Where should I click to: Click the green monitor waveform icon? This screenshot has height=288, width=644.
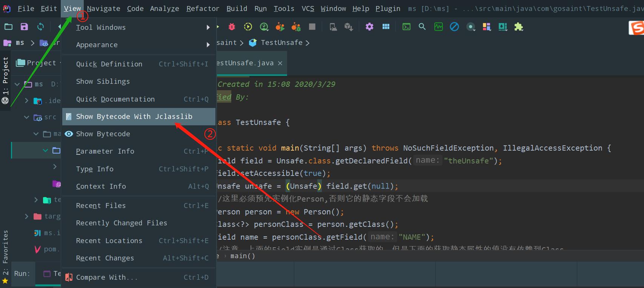click(438, 27)
